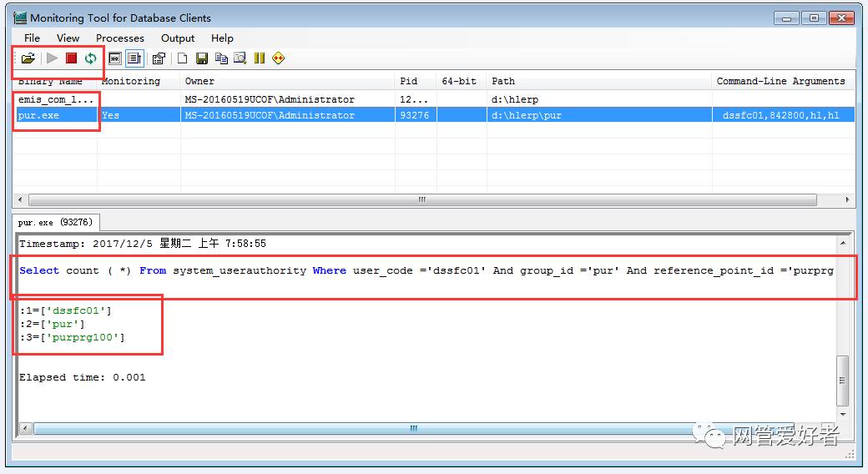Open the find magnifier icon
Image resolution: width=868 pixels, height=474 pixels.
[x=240, y=58]
